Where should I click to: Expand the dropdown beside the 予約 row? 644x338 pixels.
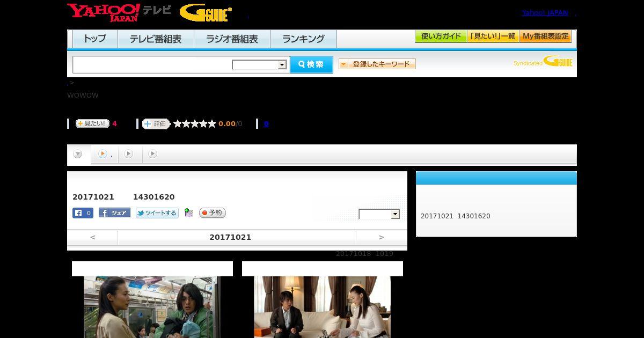pyautogui.click(x=379, y=214)
